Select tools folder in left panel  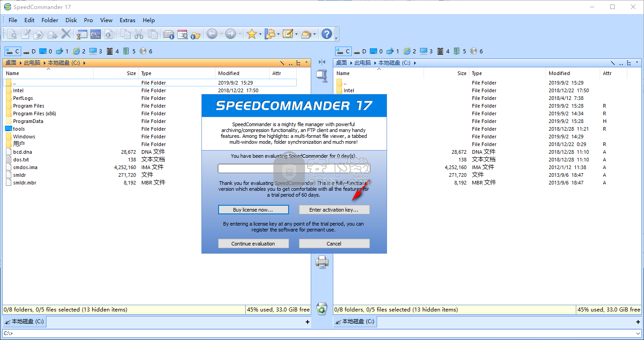click(x=19, y=129)
